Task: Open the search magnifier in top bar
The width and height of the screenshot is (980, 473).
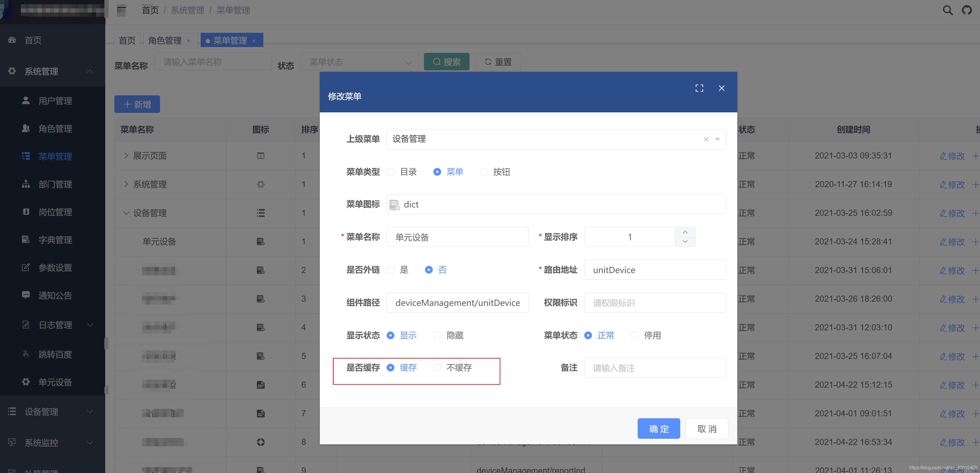Action: point(947,10)
